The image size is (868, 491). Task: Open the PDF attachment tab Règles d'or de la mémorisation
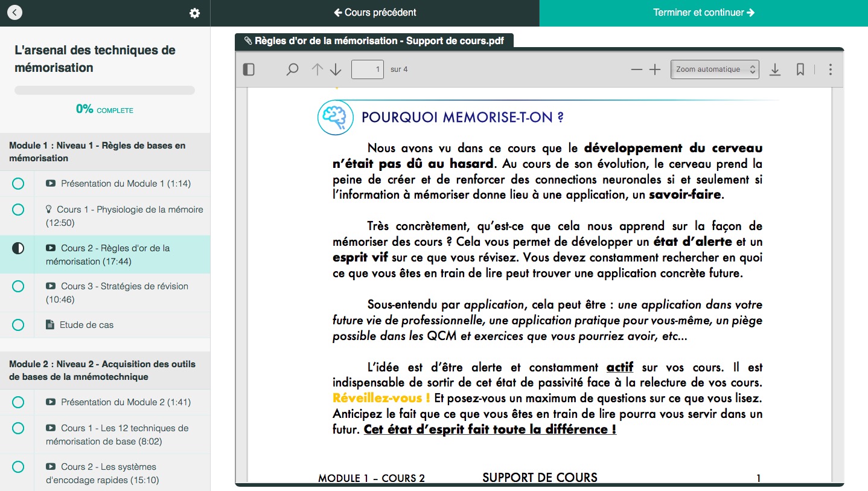click(374, 40)
